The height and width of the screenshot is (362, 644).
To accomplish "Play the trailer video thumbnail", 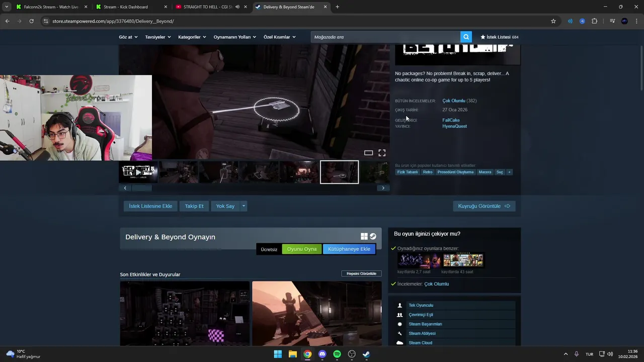I will coord(138,172).
